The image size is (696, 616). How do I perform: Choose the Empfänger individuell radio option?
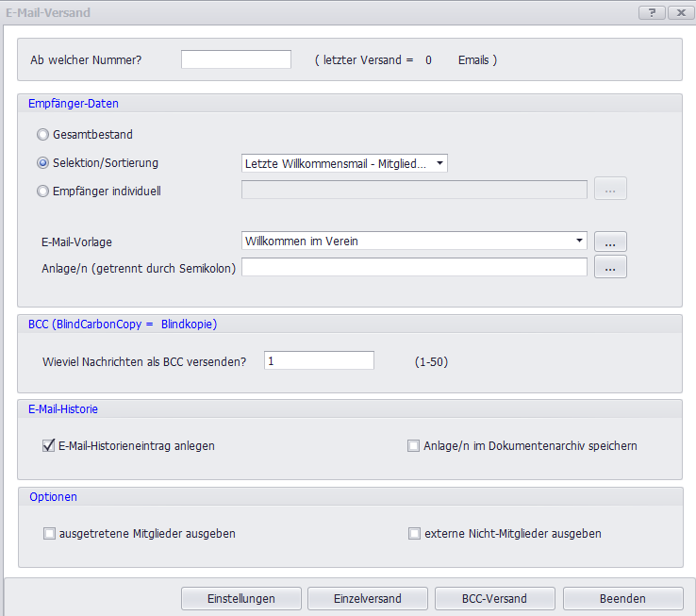[42, 191]
